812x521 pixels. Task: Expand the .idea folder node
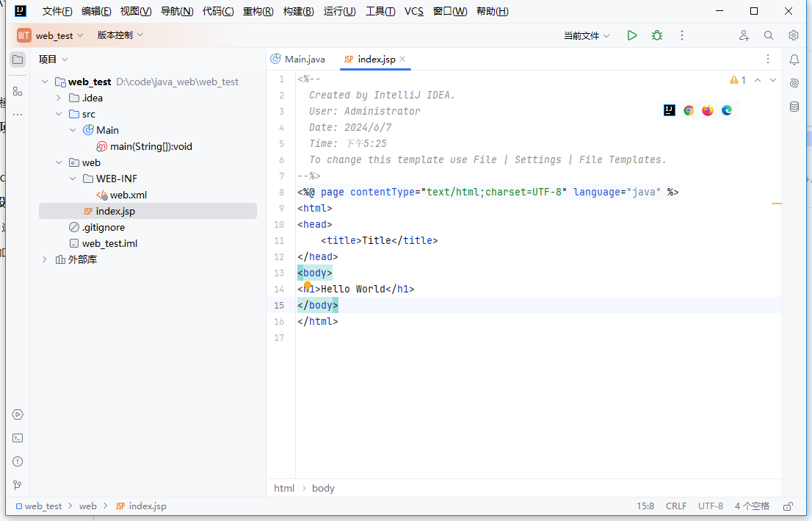(59, 98)
